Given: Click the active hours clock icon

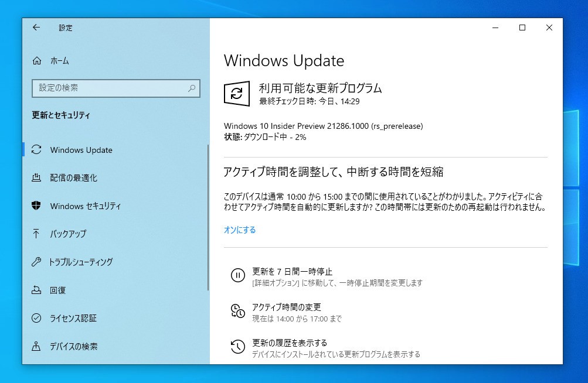Looking at the screenshot, I should coord(238,311).
